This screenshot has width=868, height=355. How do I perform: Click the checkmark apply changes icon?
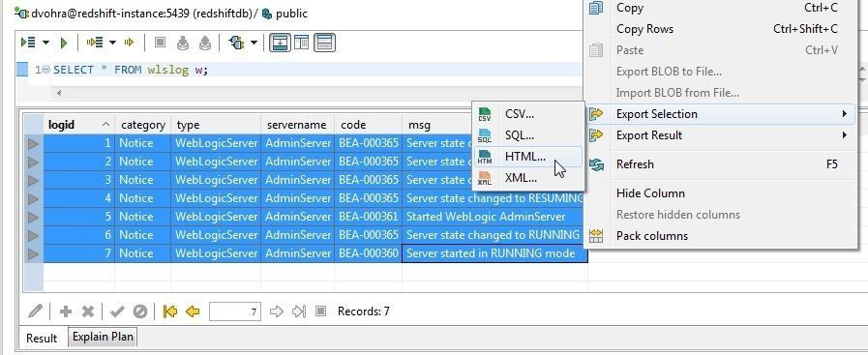pos(117,311)
